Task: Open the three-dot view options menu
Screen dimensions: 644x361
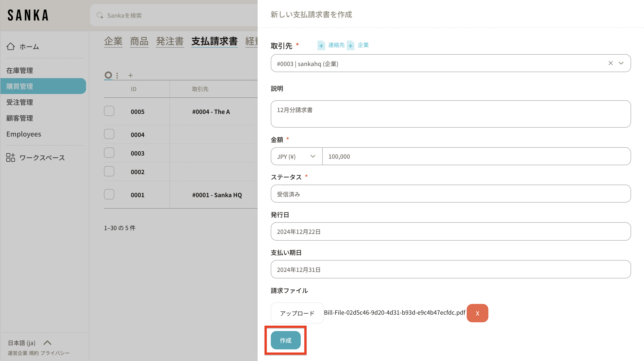Action: tap(117, 75)
